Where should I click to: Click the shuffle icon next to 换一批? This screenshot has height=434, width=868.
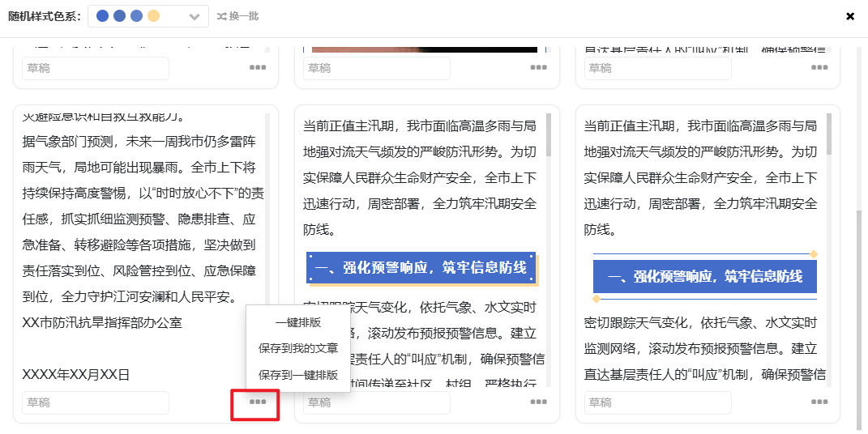tap(222, 16)
